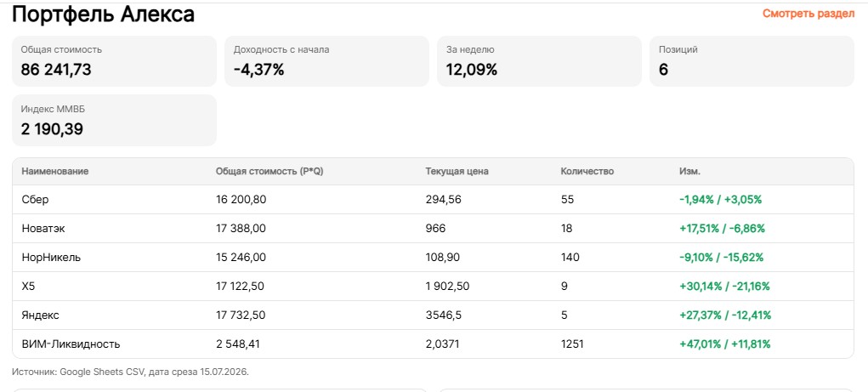Select the ВИМ-Ликвидность row name

(x=71, y=344)
